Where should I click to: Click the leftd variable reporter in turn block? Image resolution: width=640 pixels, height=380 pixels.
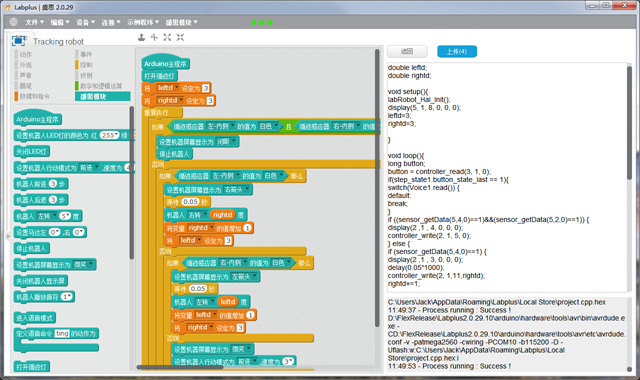228,302
